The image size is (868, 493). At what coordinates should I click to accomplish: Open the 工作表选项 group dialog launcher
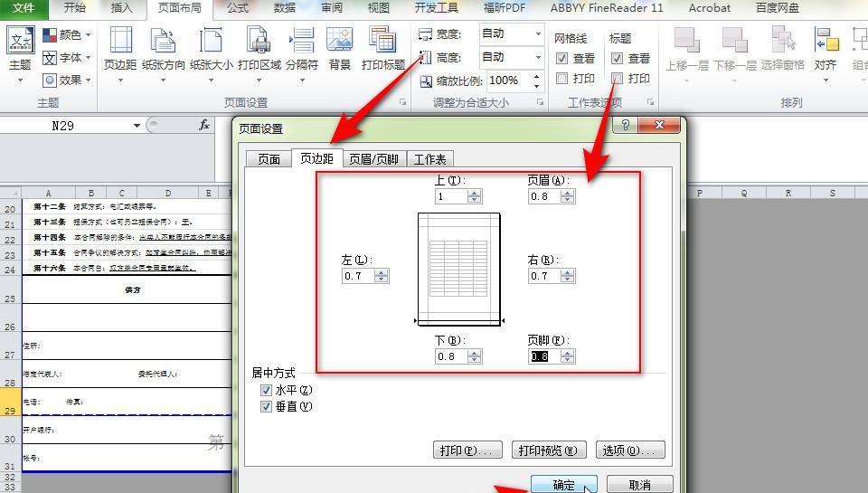650,102
